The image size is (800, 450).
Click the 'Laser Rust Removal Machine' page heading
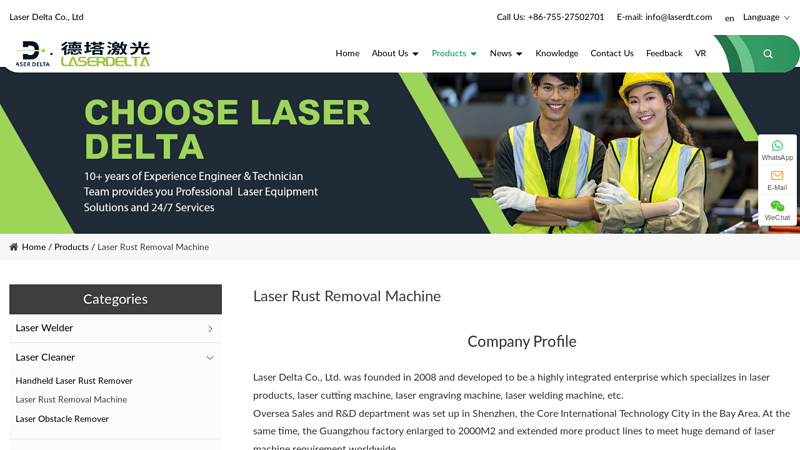(347, 296)
